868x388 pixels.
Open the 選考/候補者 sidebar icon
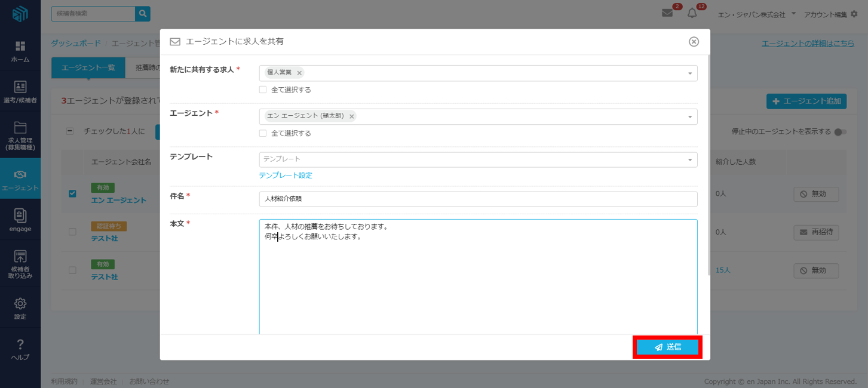[x=20, y=87]
